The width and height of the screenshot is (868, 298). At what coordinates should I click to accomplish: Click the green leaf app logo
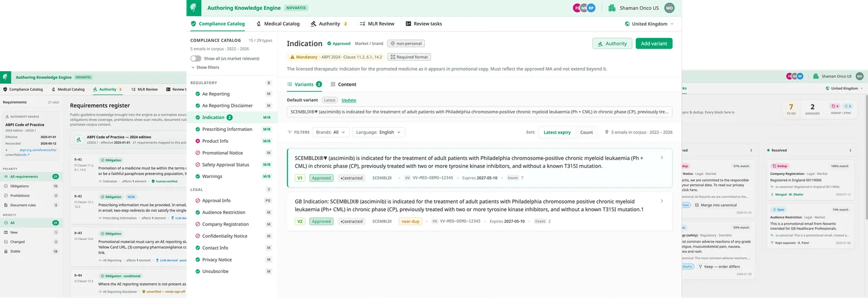pyautogui.click(x=194, y=8)
